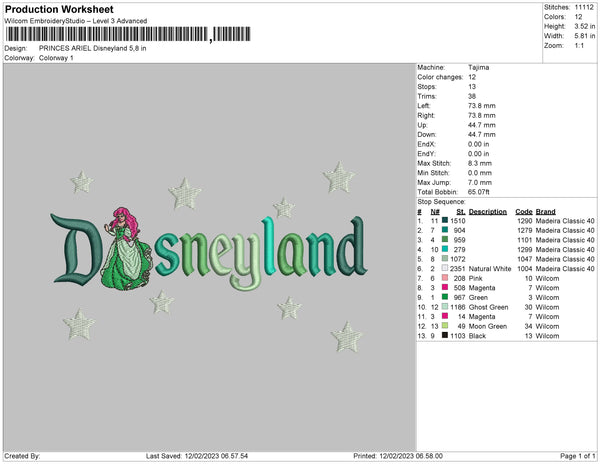Select the EndY: label
This screenshot has width=600, height=464.
pyautogui.click(x=426, y=154)
